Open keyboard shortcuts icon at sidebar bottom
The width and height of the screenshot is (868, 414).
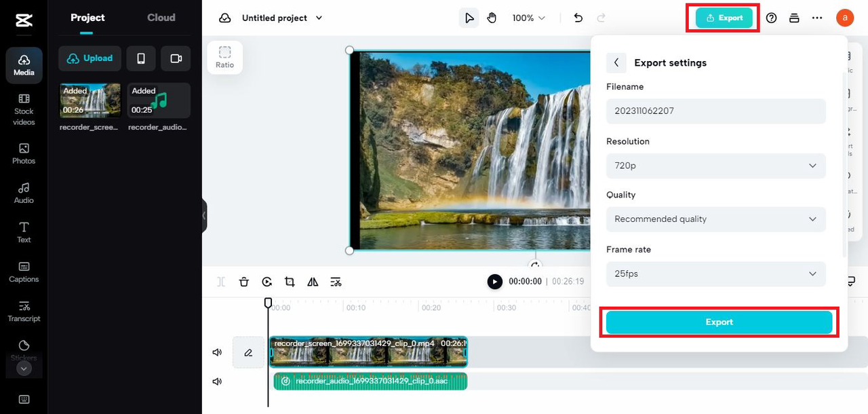point(24,399)
